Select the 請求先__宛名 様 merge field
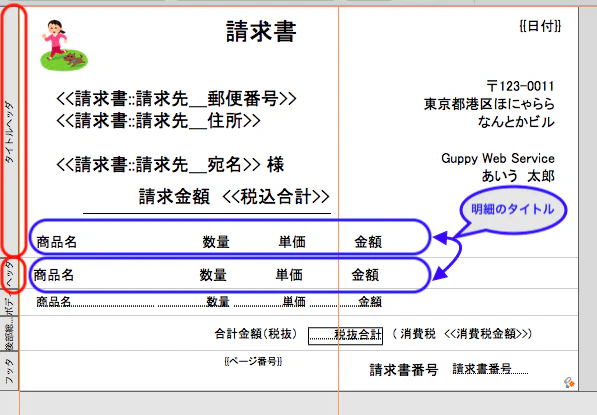The width and height of the screenshot is (597, 415). pos(170,164)
